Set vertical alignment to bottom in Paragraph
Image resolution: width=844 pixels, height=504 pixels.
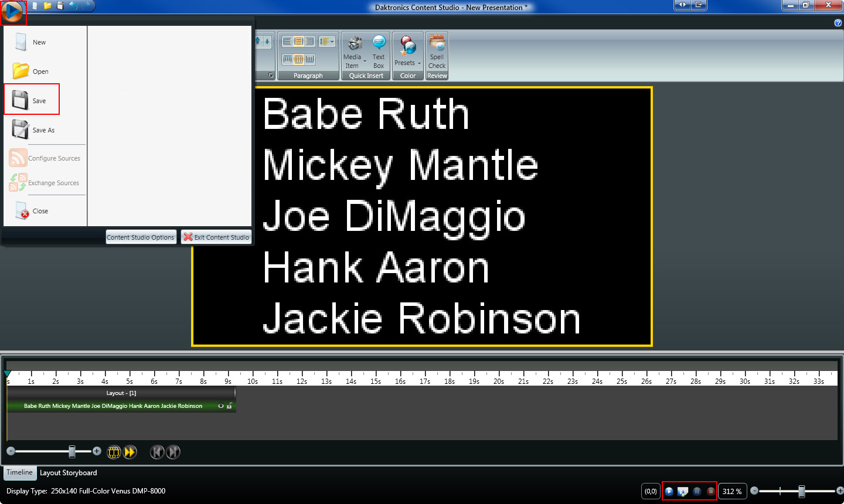pyautogui.click(x=310, y=59)
